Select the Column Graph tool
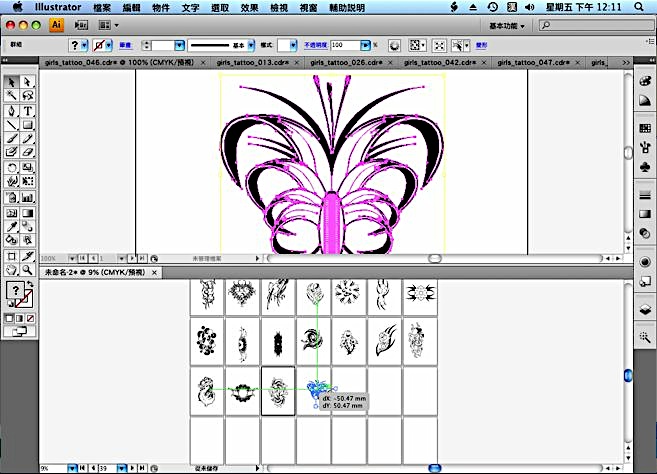The image size is (657, 474). coord(27,197)
